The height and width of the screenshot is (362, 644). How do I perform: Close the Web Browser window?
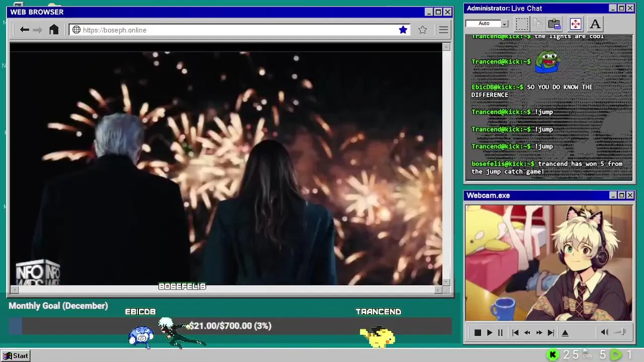447,12
